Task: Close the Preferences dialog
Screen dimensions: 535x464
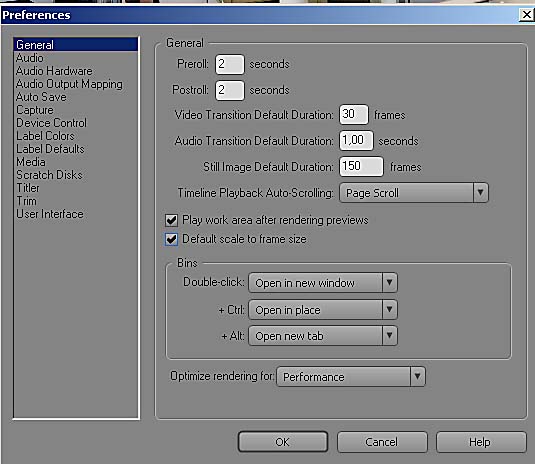Action: click(526, 15)
